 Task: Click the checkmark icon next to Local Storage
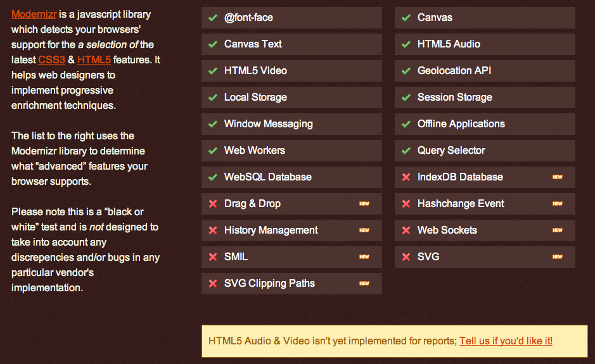click(213, 97)
